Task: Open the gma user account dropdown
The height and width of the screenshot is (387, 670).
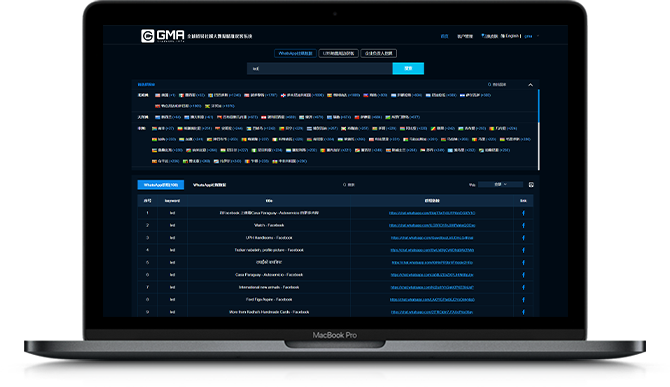Action: (x=531, y=36)
